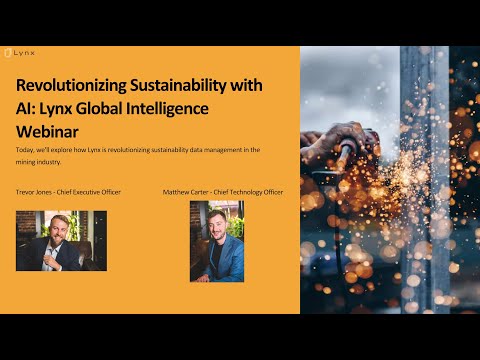Click the title starting 'Revolutionizing Sustainability with AI'

pos(139,108)
